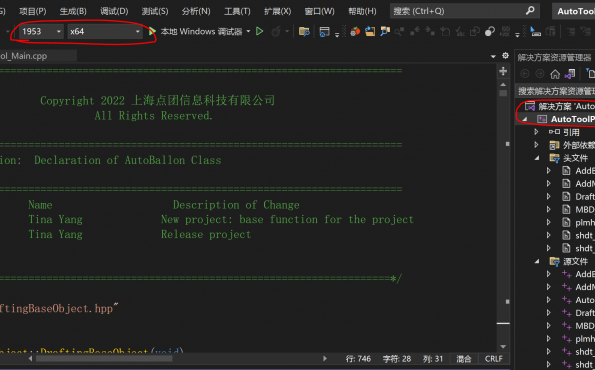The height and width of the screenshot is (370, 595).
Task: Start debugging with the green arrow before 本地 Windows 调试器
Action: click(x=152, y=31)
